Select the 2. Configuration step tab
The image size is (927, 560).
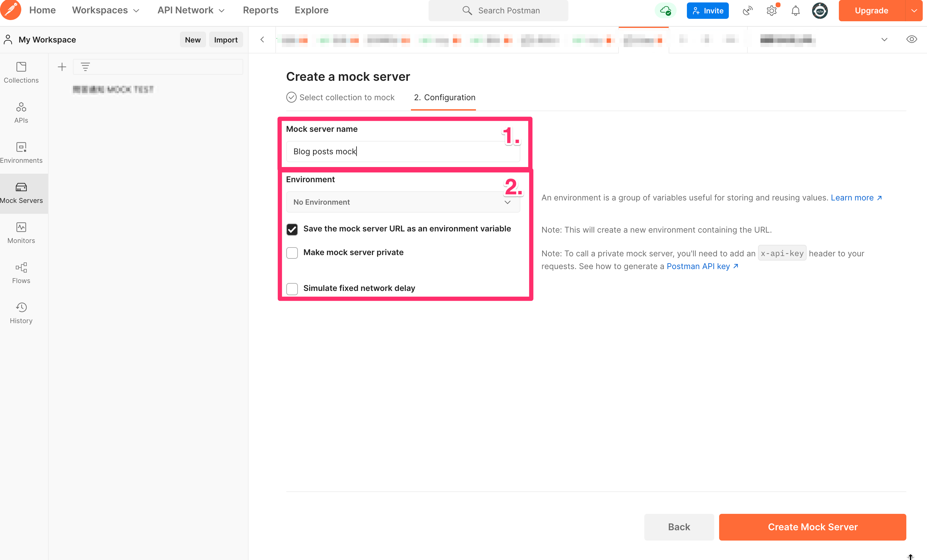(445, 97)
